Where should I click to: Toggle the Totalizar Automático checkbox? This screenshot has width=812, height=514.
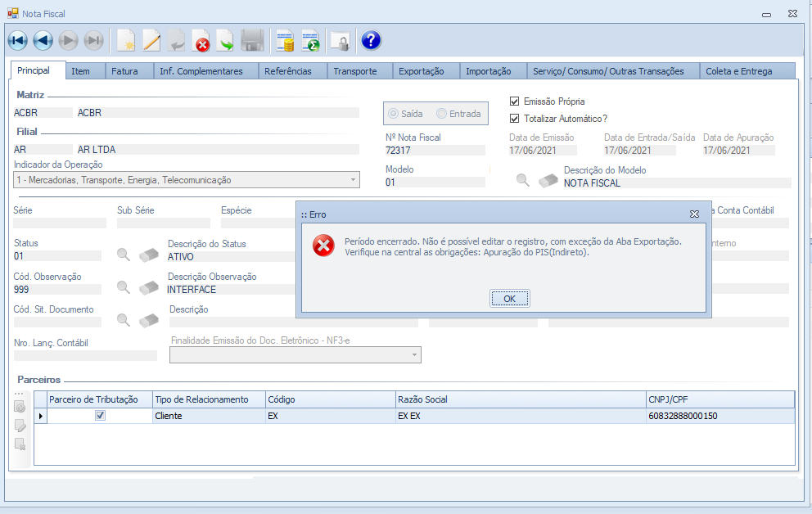click(x=515, y=119)
